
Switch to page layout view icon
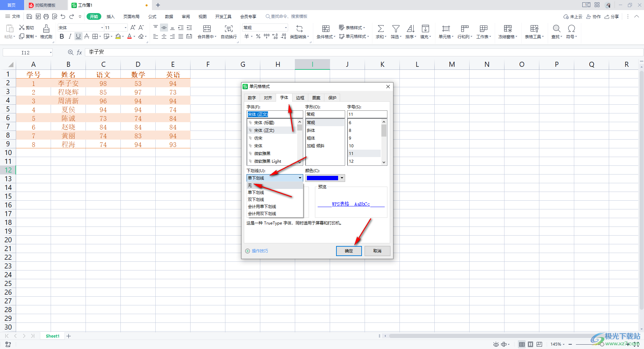tap(530, 344)
